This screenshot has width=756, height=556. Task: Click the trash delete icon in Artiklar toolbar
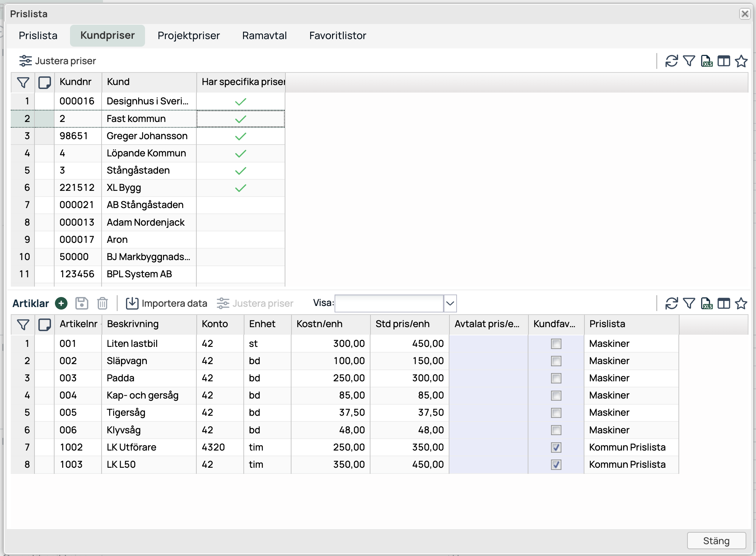pos(102,303)
